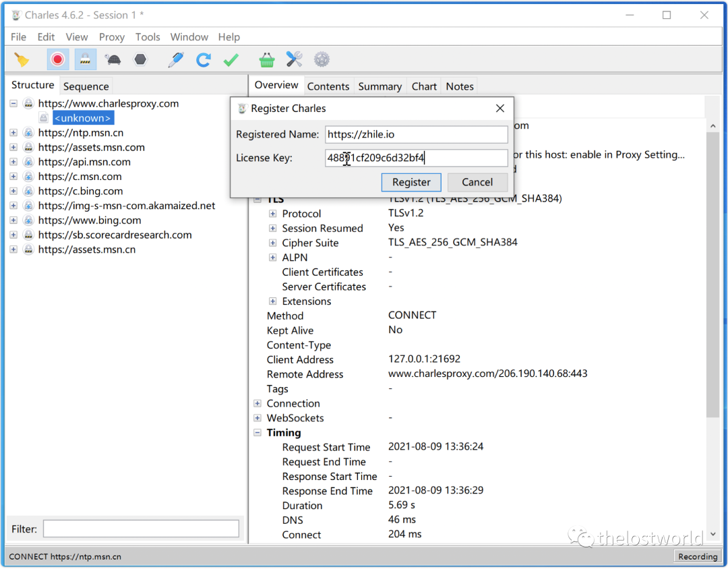This screenshot has width=728, height=569.
Task: Close the Register Charles dialog
Action: click(x=500, y=109)
